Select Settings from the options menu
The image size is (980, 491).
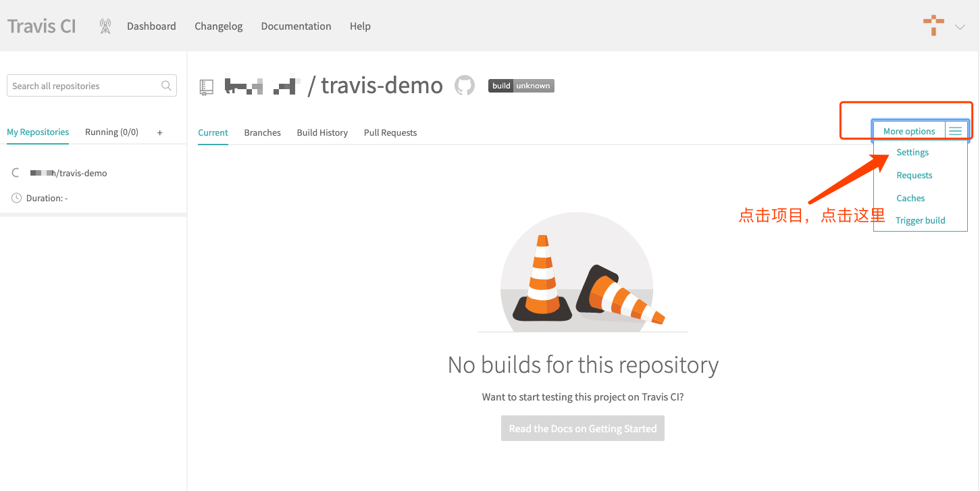click(x=912, y=152)
